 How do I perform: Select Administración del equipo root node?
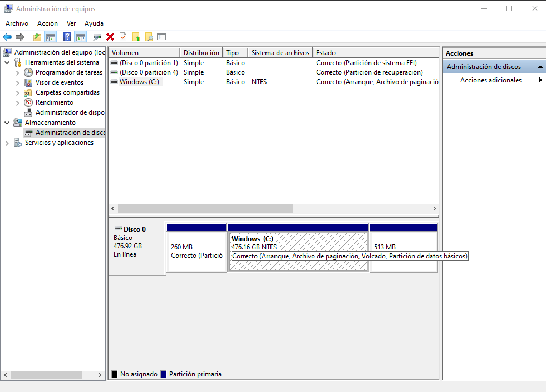click(60, 52)
